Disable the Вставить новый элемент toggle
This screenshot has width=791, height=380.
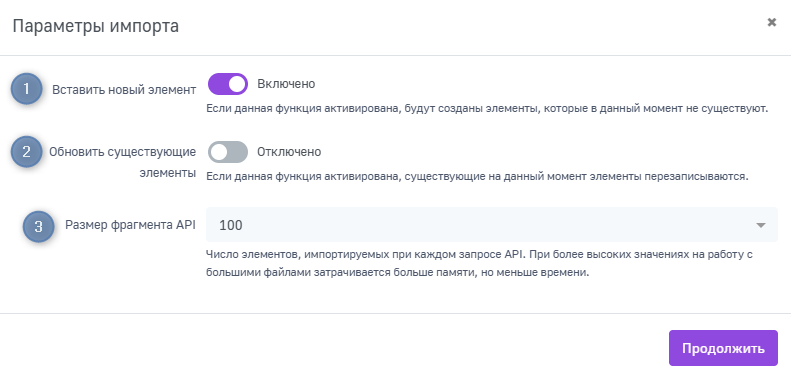coord(228,84)
